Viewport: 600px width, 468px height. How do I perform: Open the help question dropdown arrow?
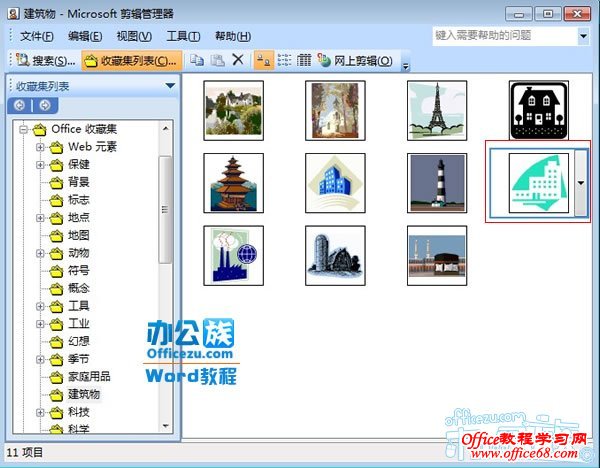click(583, 36)
